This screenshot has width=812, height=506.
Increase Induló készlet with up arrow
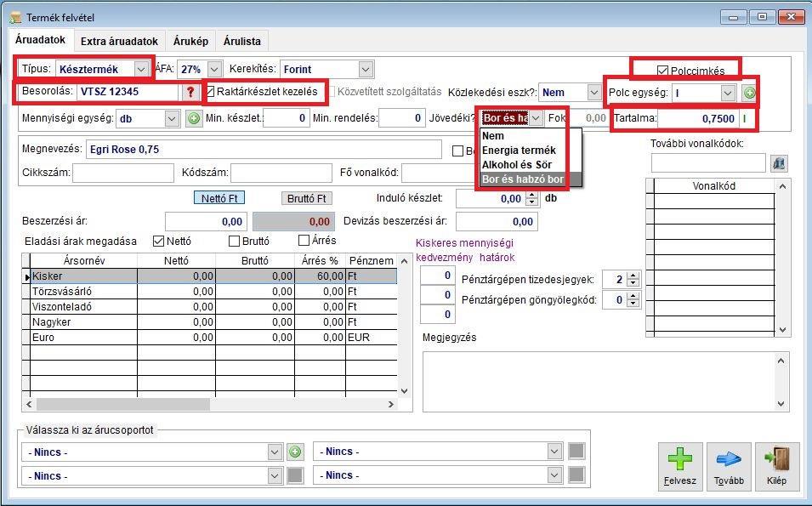click(x=532, y=196)
